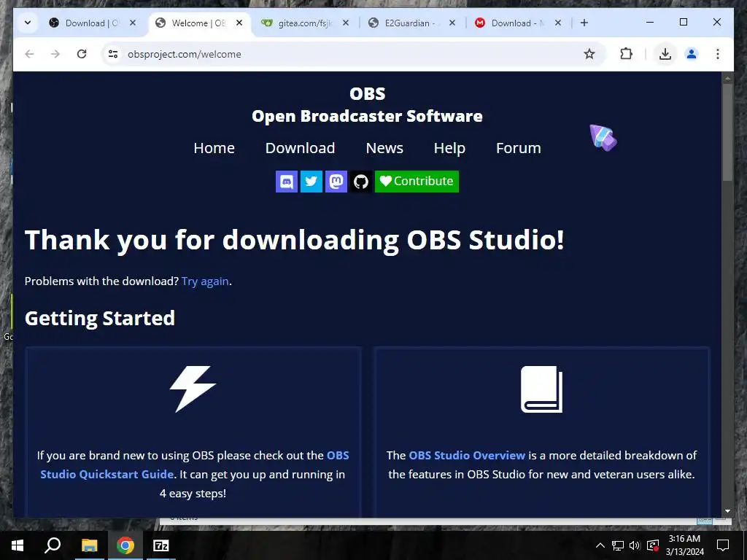
Task: Open the OBS Studio Overview link
Action: click(467, 455)
